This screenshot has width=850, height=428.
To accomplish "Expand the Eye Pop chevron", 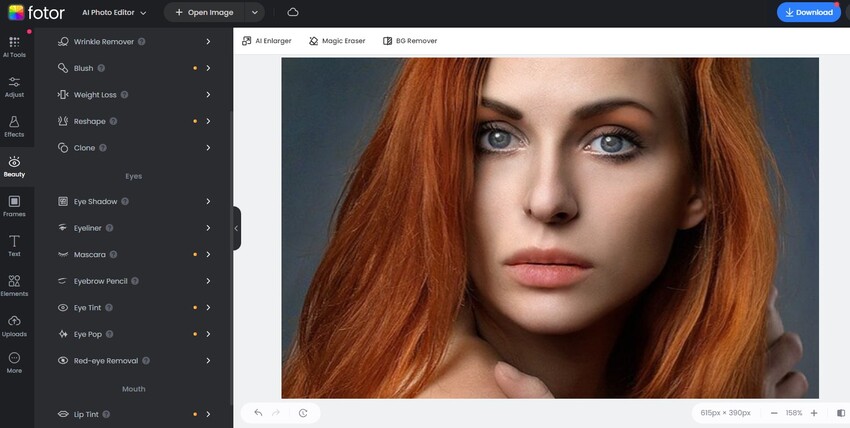I will tap(208, 334).
